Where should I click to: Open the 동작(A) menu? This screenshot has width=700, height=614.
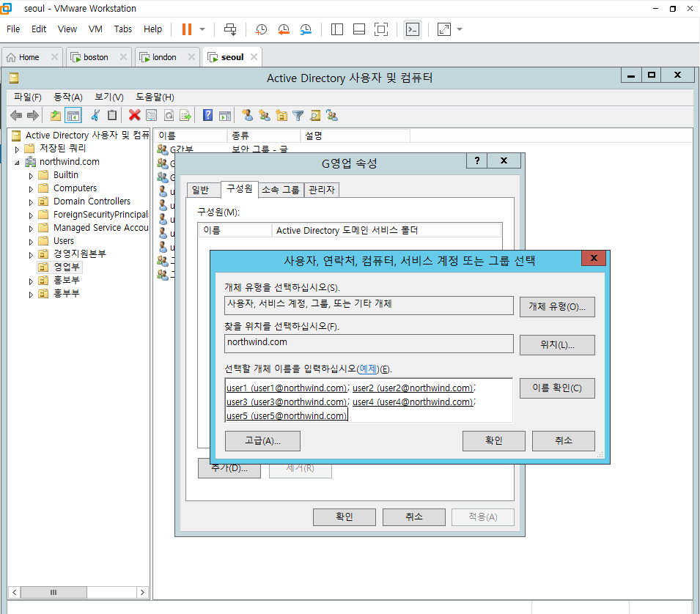point(68,97)
